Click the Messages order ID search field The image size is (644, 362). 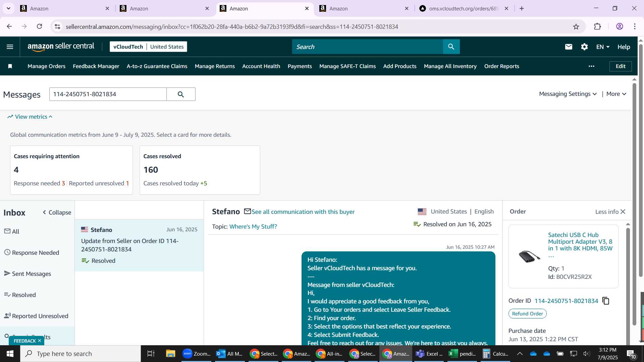point(108,94)
